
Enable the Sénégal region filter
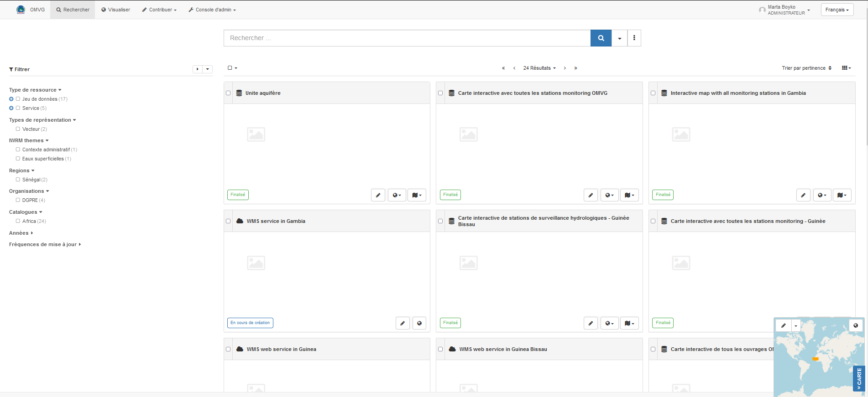[18, 180]
